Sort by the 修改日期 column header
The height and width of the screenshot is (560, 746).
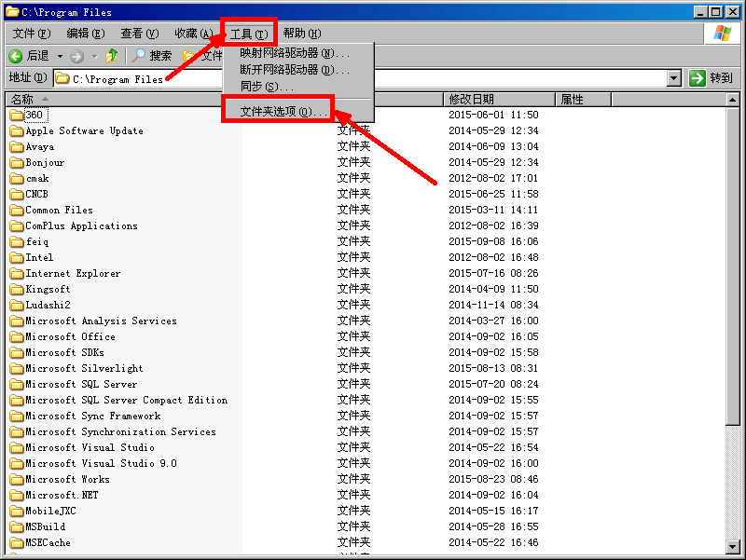[499, 100]
